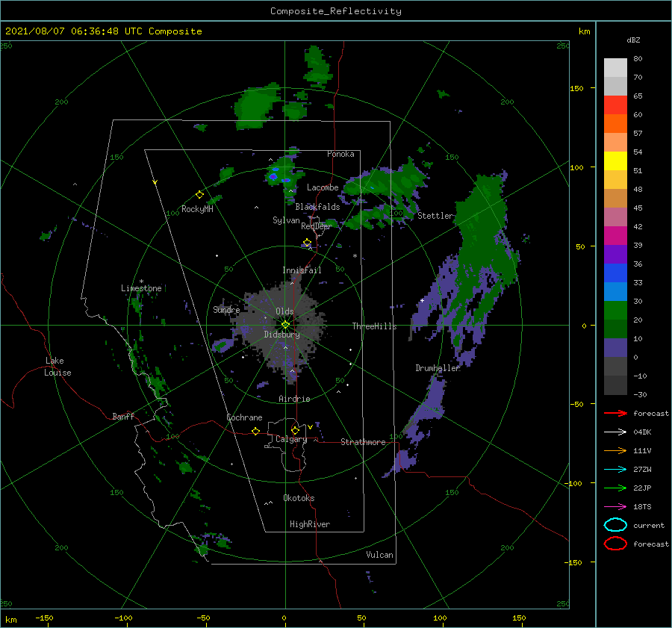
Task: Click the Lake Louise label
Action: (57, 367)
